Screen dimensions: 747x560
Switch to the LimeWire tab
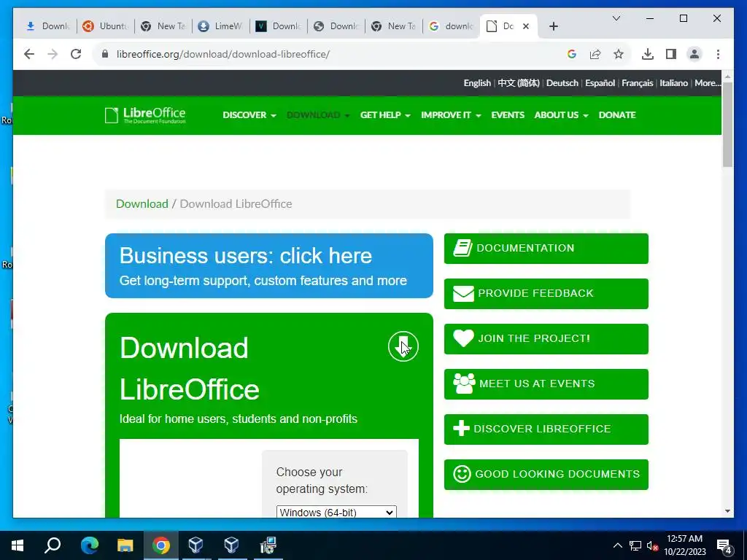point(220,26)
